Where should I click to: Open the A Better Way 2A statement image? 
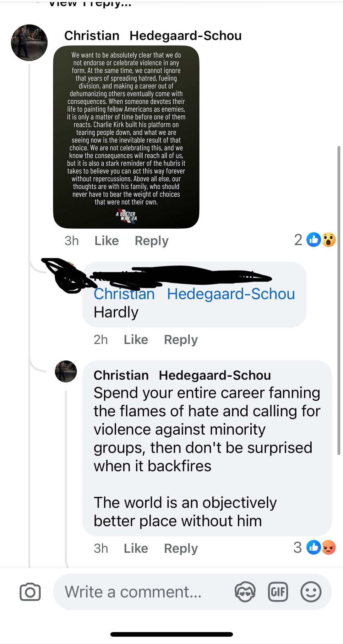(x=126, y=137)
